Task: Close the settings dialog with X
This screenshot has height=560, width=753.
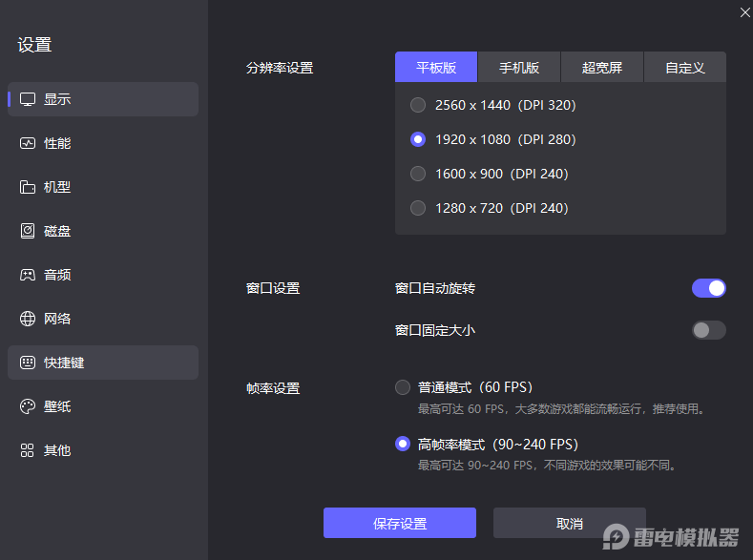Action: pyautogui.click(x=744, y=12)
